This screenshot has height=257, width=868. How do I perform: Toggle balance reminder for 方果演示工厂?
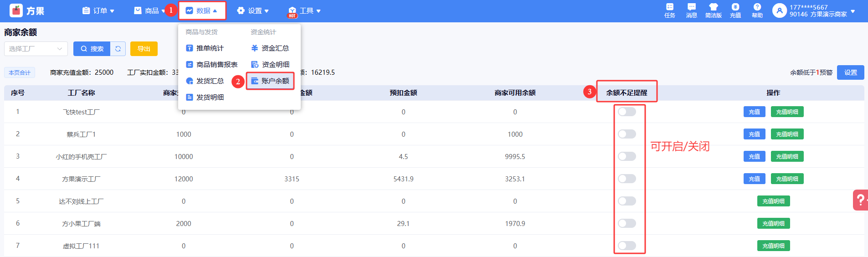coord(627,179)
